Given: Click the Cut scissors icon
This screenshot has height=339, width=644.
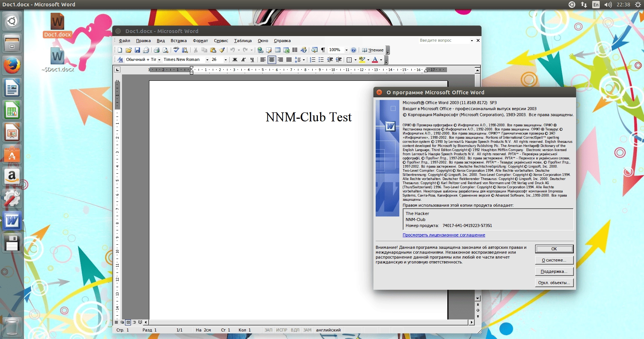Looking at the screenshot, I should (196, 50).
